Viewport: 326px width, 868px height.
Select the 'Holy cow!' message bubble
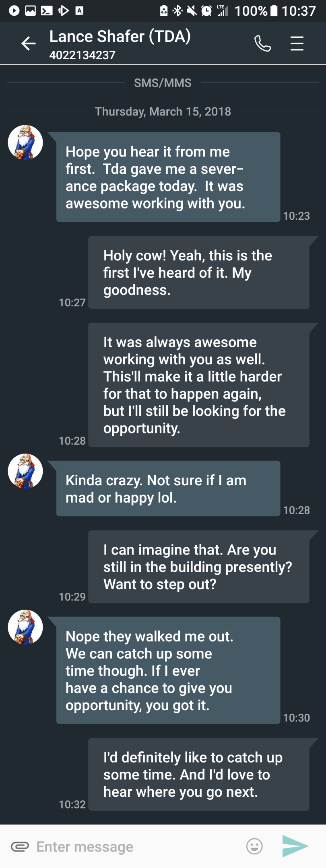click(x=198, y=272)
